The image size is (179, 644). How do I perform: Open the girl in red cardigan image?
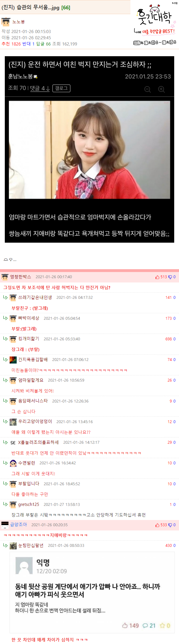pyautogui.click(x=89, y=150)
